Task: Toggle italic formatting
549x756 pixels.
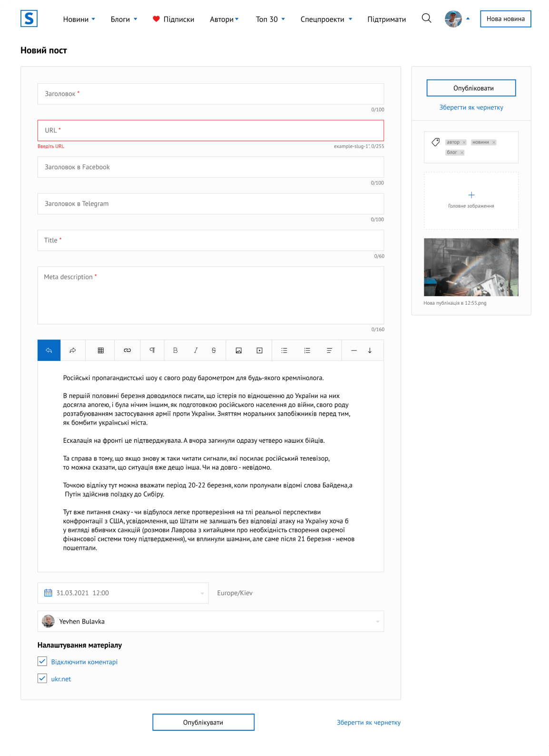Action: coord(196,350)
